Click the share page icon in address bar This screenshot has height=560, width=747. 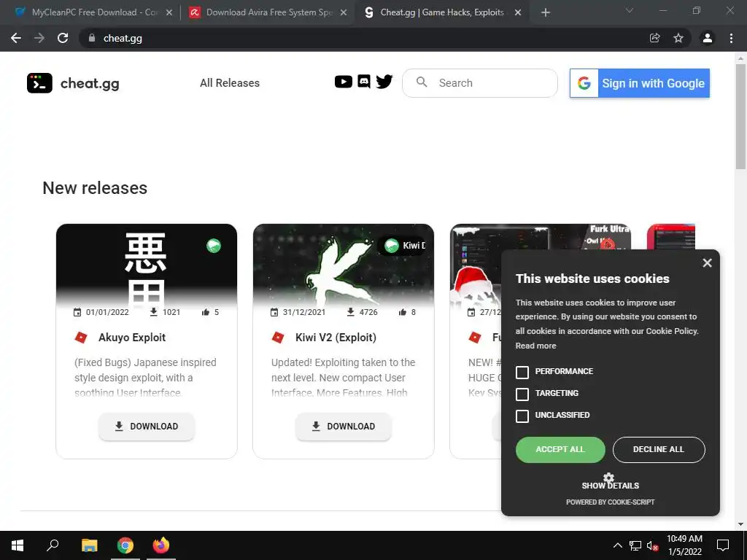click(655, 38)
